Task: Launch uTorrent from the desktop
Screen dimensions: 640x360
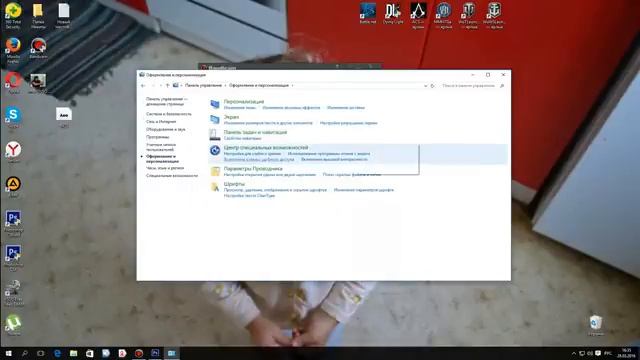Action: pyautogui.click(x=13, y=325)
